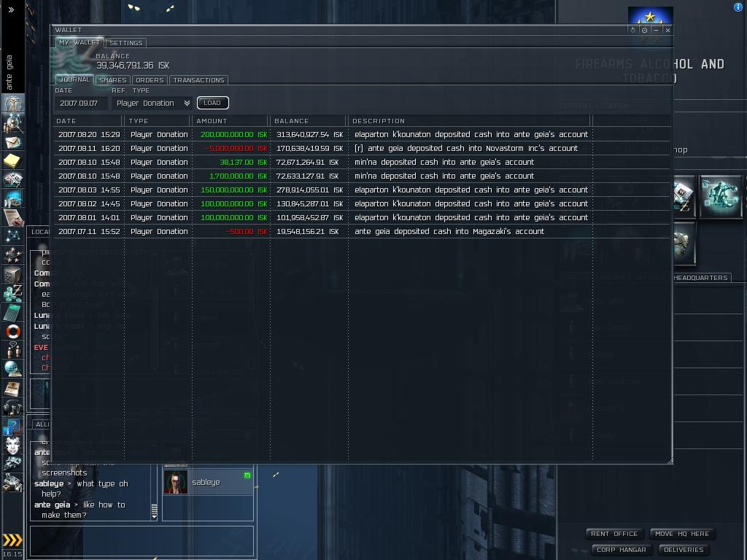Open the Character Sheet icon in sidebar

(13, 104)
